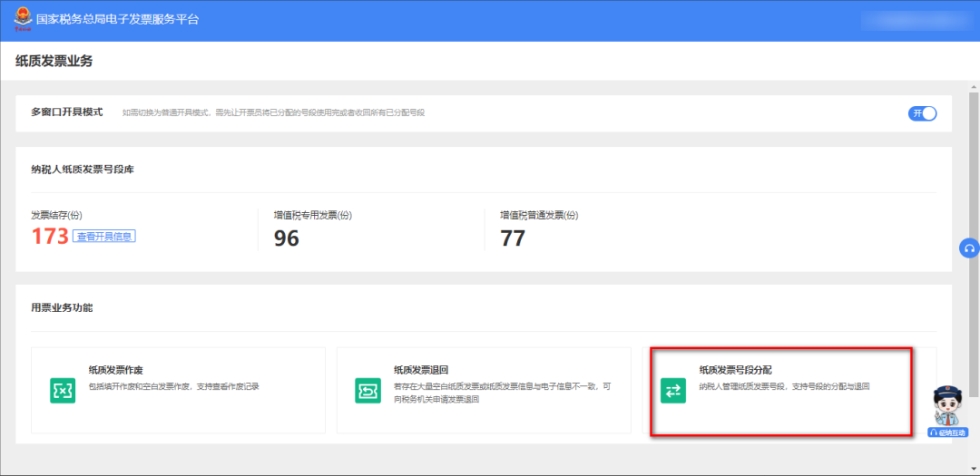Click the 纸质发票号段分配 swap arrows icon

click(673, 391)
